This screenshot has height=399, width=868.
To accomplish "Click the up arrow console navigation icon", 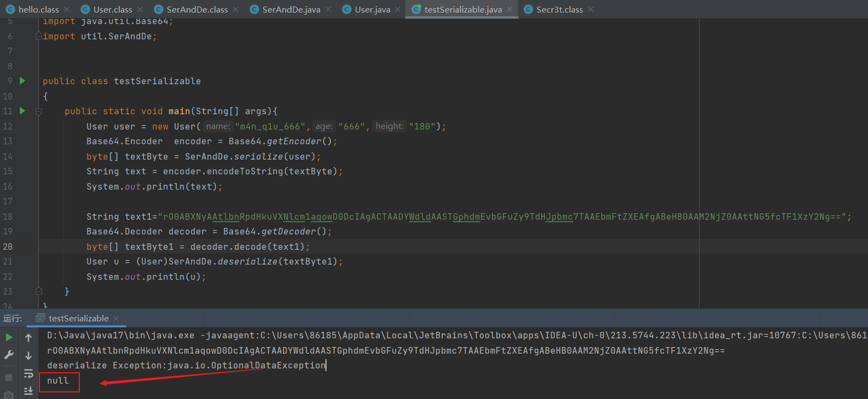I will (x=28, y=338).
